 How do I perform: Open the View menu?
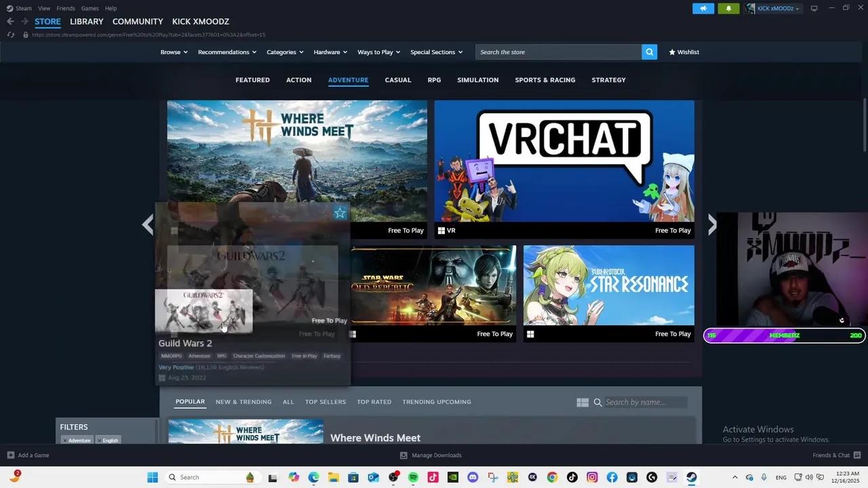tap(44, 8)
